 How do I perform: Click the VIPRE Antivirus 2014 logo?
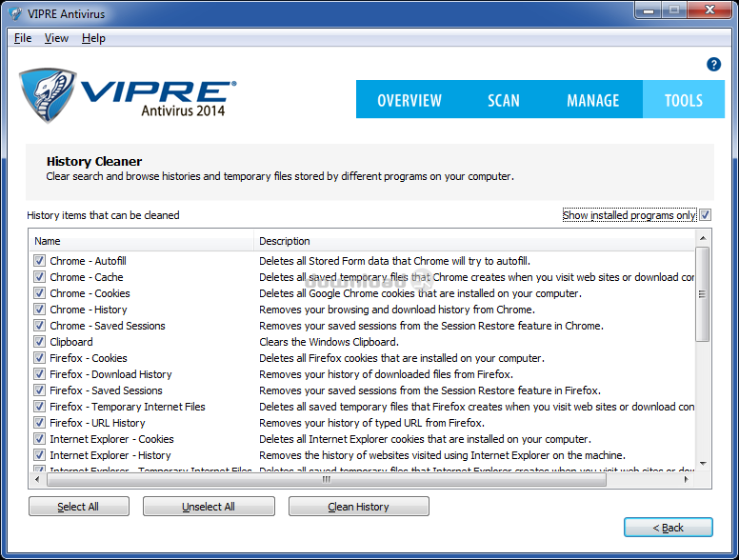128,95
